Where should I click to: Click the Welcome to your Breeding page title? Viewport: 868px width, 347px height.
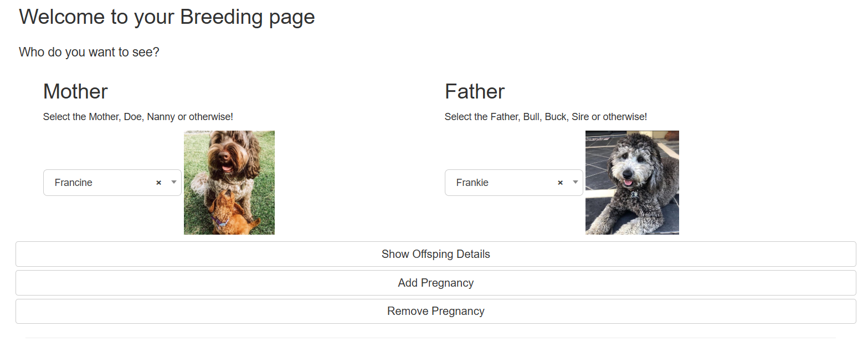click(167, 17)
